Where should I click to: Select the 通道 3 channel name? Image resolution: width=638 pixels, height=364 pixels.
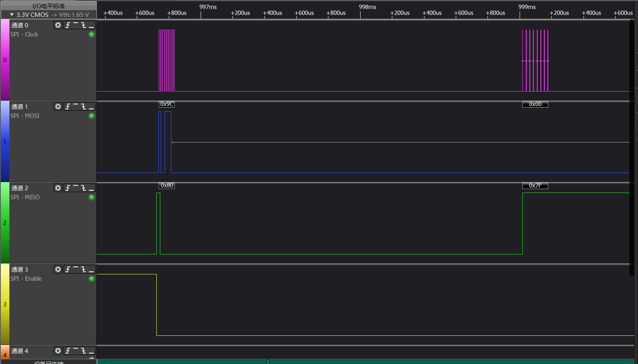pyautogui.click(x=20, y=269)
